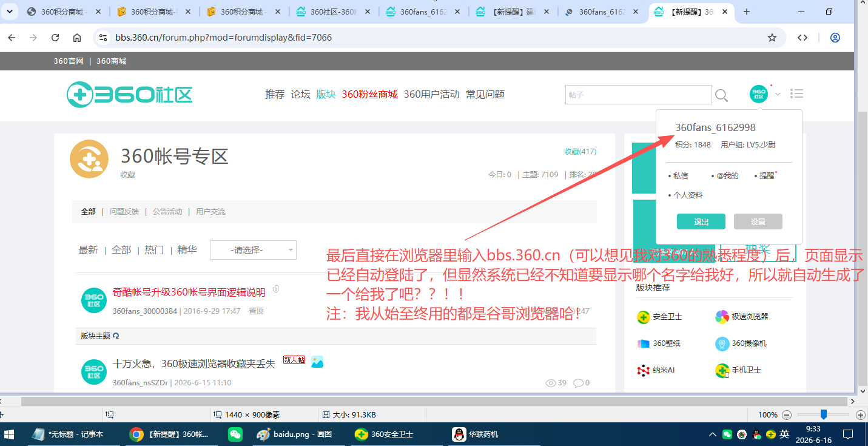Open a new browser tab with plus button
Image resolution: width=868 pixels, height=446 pixels.
click(747, 12)
